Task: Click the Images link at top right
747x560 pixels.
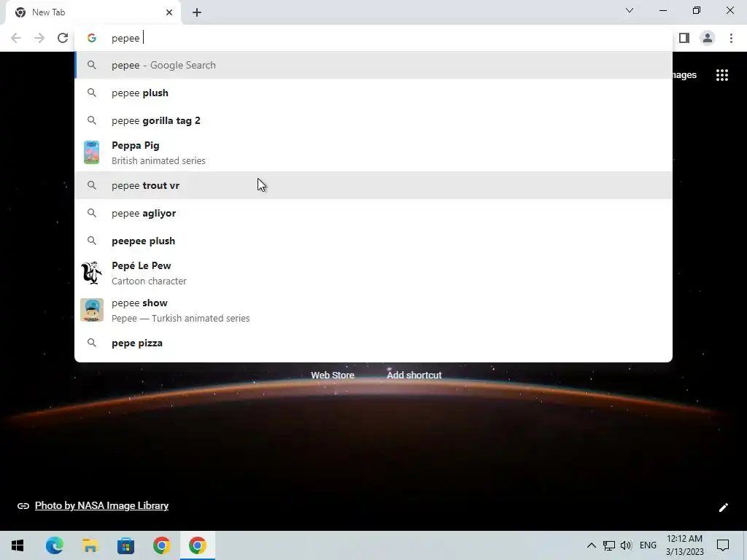Action: (x=685, y=75)
